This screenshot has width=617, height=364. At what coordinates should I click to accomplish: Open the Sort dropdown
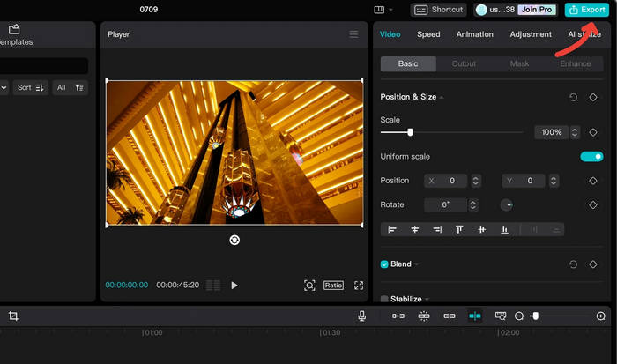(31, 87)
